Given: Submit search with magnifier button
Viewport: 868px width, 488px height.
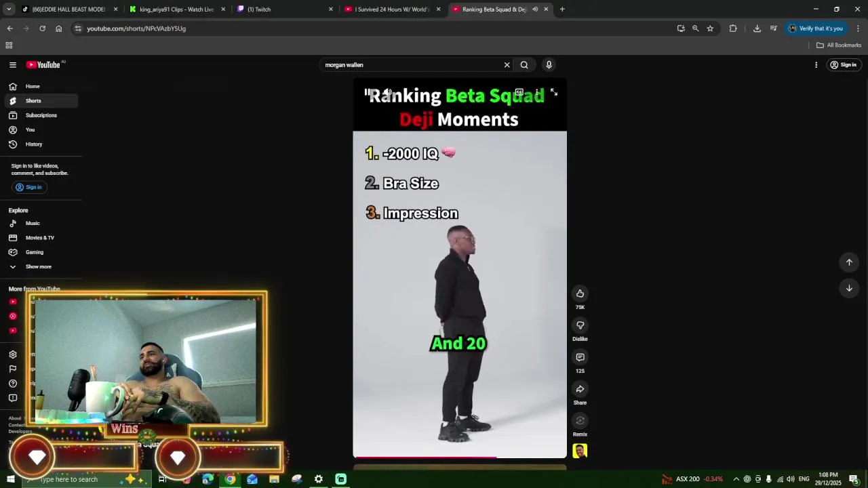Looking at the screenshot, I should (x=524, y=65).
